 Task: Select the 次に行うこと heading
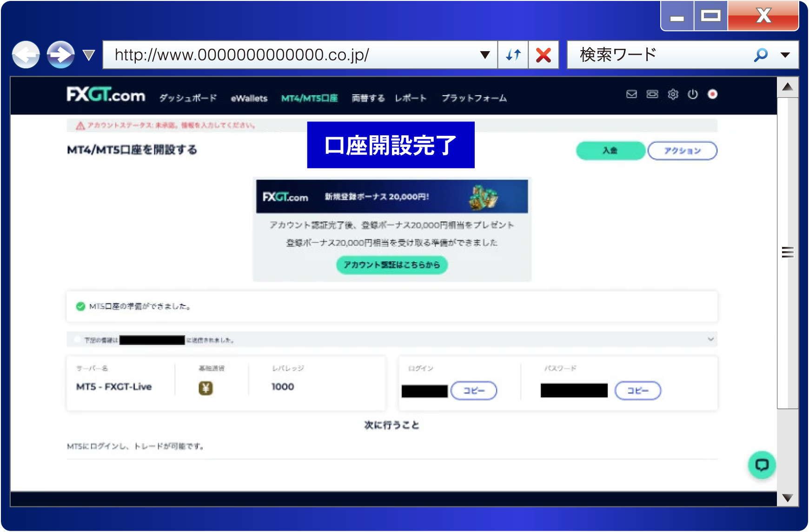coord(392,425)
